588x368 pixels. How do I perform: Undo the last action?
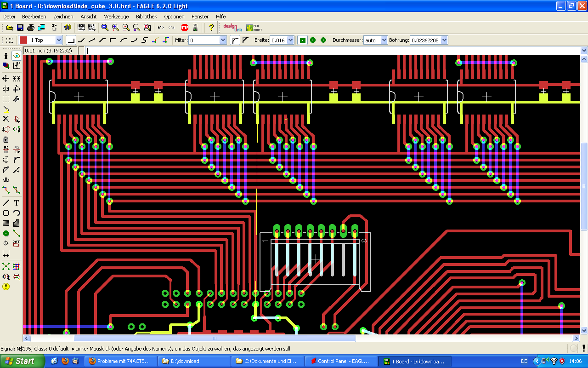[x=160, y=28]
